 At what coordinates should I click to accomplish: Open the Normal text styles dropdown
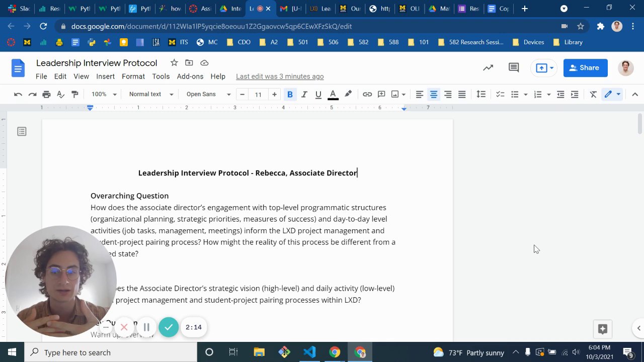pyautogui.click(x=151, y=94)
